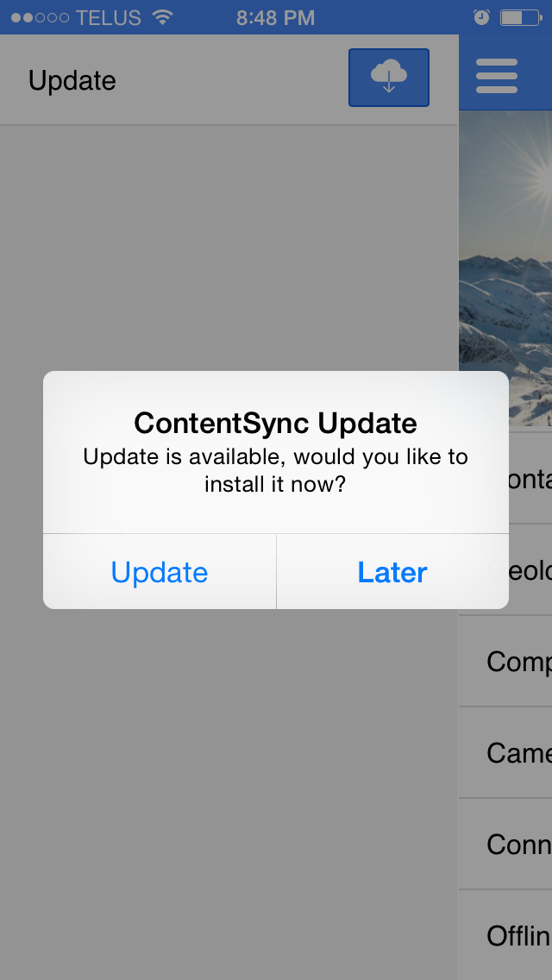Tap the Wi-Fi status icon
Image resolution: width=552 pixels, height=980 pixels.
[x=162, y=17]
